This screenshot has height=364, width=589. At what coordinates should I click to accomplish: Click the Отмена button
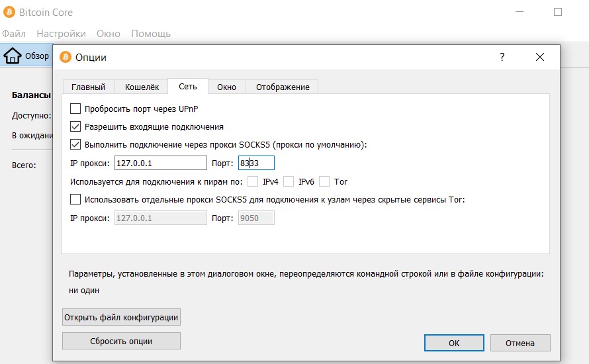(x=520, y=343)
